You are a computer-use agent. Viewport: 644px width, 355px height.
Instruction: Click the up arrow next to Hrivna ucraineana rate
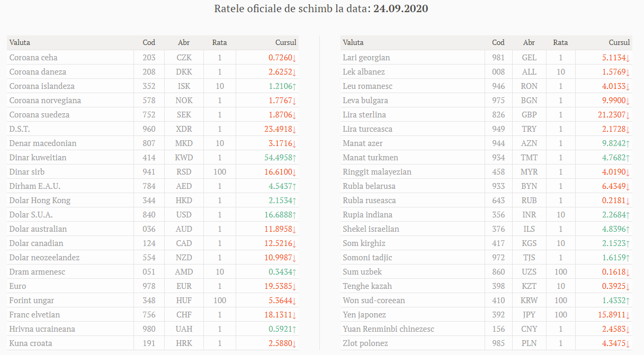tap(294, 329)
